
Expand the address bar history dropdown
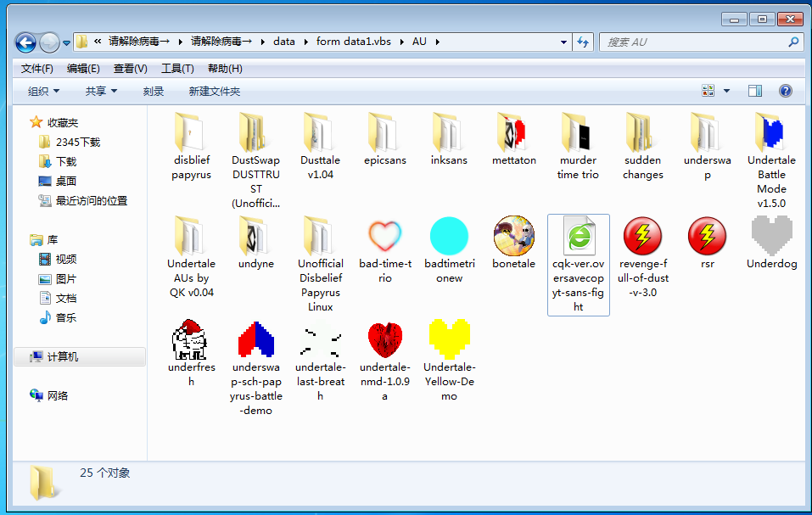point(564,42)
